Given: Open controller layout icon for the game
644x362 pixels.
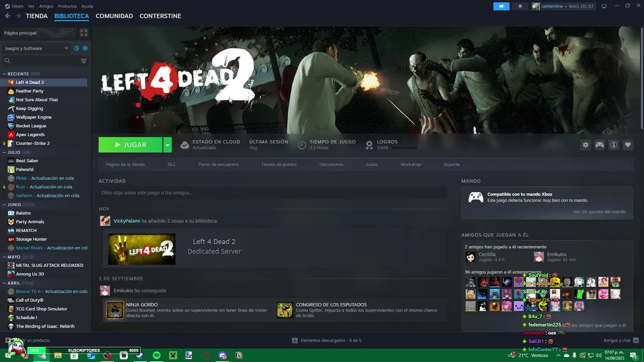Looking at the screenshot, I should pyautogui.click(x=600, y=145).
